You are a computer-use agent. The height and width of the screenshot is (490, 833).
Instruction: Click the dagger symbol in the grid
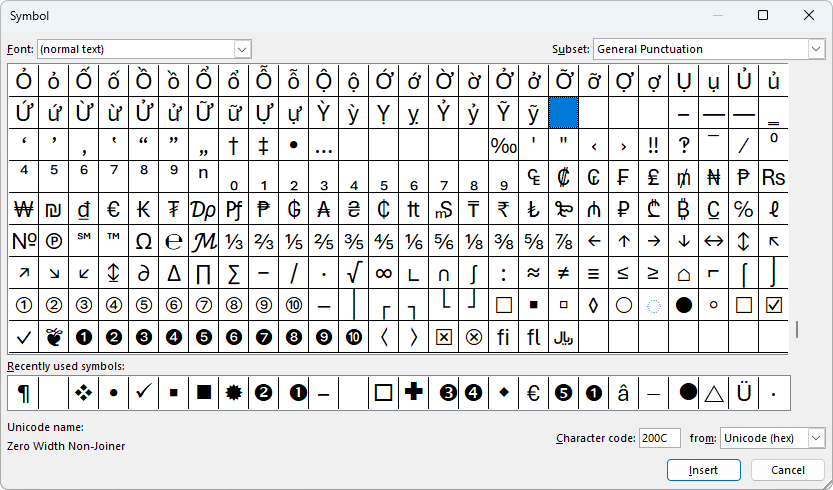[x=233, y=145]
